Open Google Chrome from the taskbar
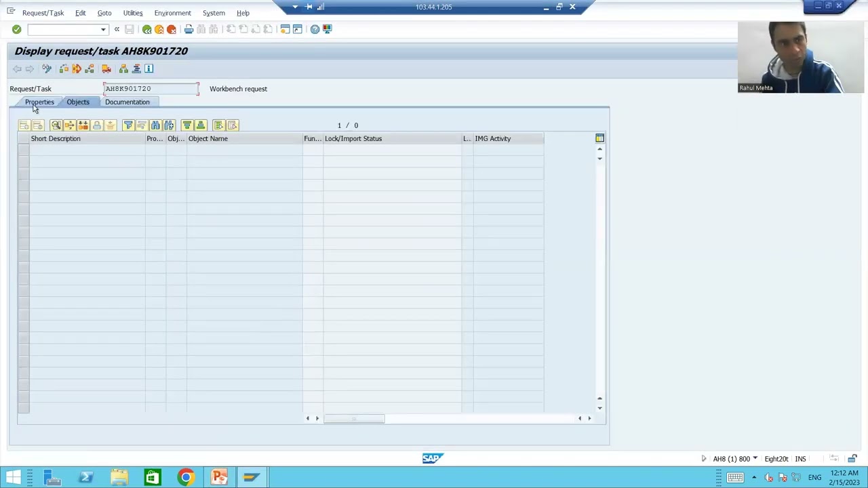This screenshot has width=868, height=488. coord(185,477)
